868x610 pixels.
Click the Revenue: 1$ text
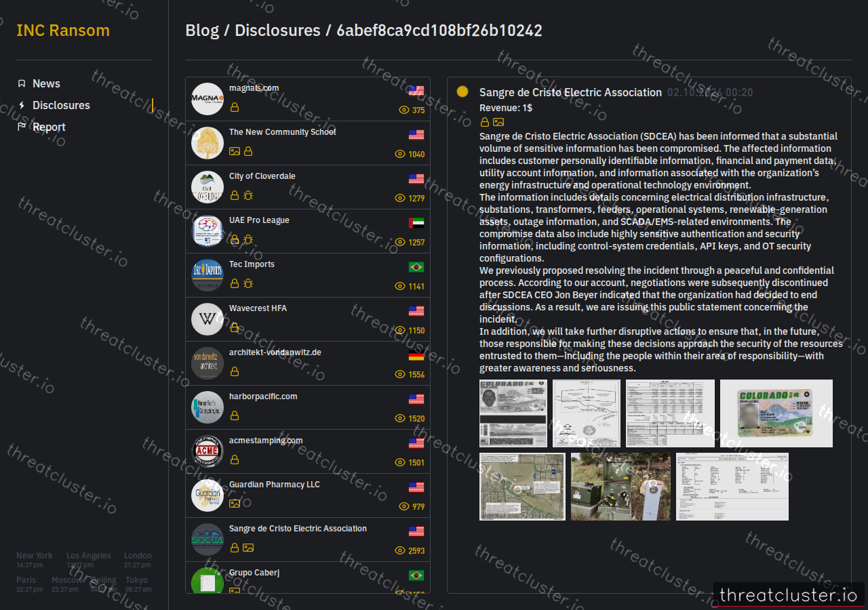(506, 108)
